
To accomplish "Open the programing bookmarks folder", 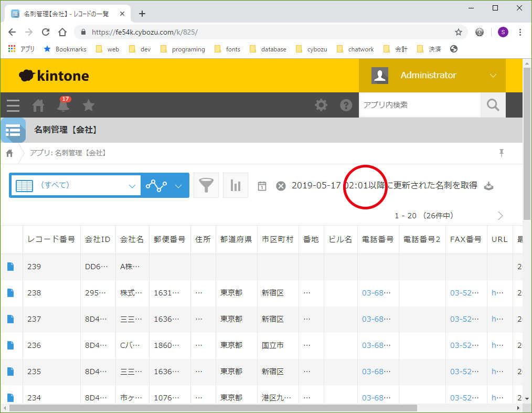I will [183, 49].
